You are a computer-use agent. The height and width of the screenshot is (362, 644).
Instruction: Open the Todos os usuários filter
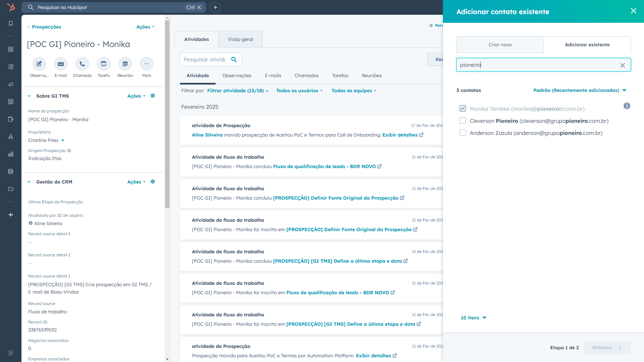click(299, 91)
